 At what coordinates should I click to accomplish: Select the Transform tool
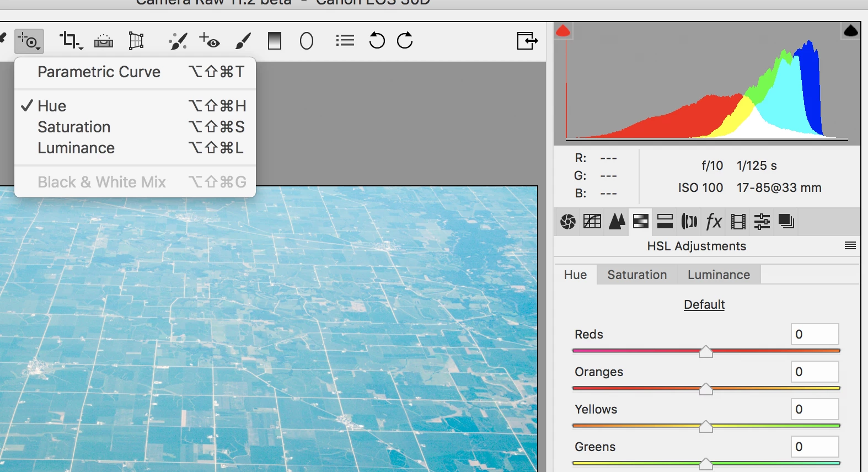click(x=136, y=41)
